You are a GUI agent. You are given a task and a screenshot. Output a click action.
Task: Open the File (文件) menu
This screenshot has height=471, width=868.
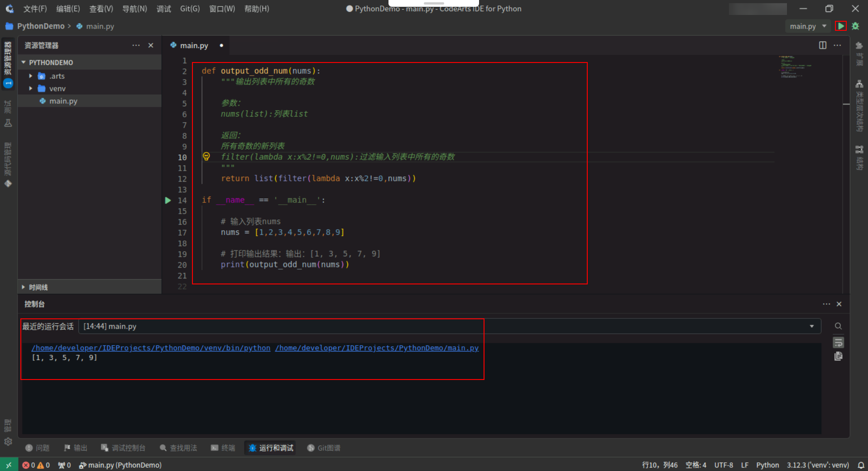(x=35, y=9)
